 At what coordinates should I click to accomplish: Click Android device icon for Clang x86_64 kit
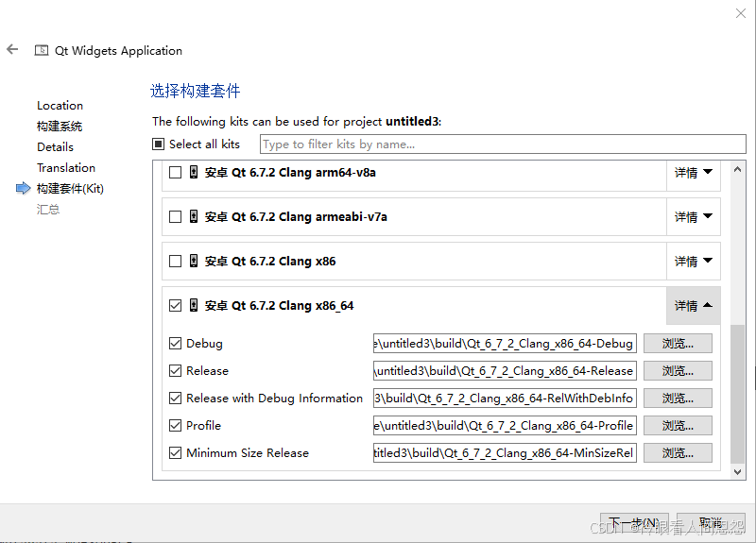(194, 305)
